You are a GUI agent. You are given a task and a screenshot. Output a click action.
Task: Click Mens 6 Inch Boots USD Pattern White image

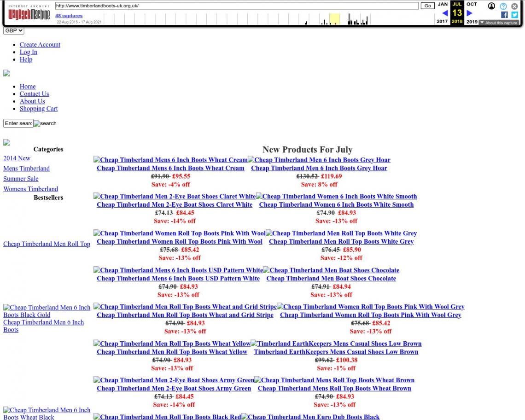[x=178, y=270]
